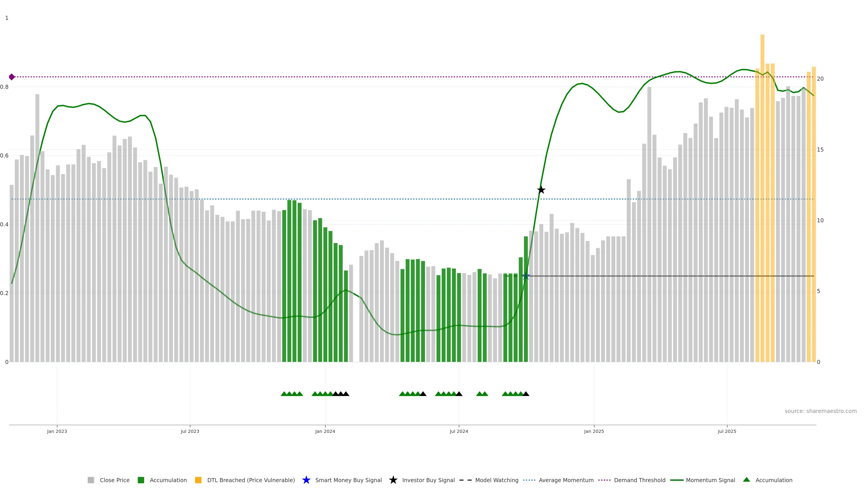Viewport: 868px width, 488px height.
Task: Click the Jul 2023 x-axis label
Action: click(190, 432)
